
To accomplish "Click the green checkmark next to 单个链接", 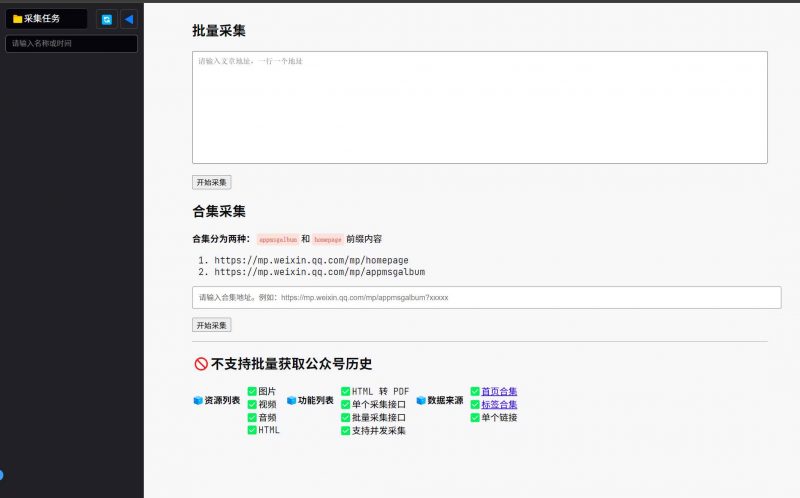I will [x=475, y=417].
